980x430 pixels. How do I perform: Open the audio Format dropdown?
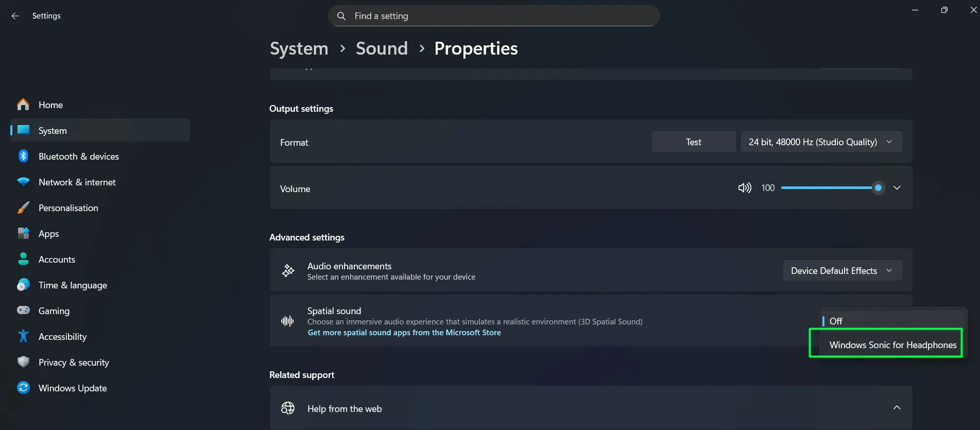(821, 142)
